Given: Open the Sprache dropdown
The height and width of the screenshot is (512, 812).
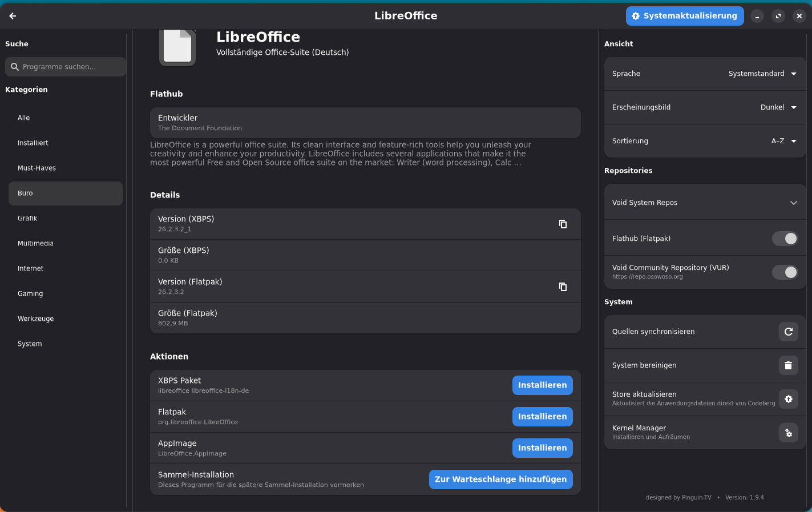Looking at the screenshot, I should point(763,74).
